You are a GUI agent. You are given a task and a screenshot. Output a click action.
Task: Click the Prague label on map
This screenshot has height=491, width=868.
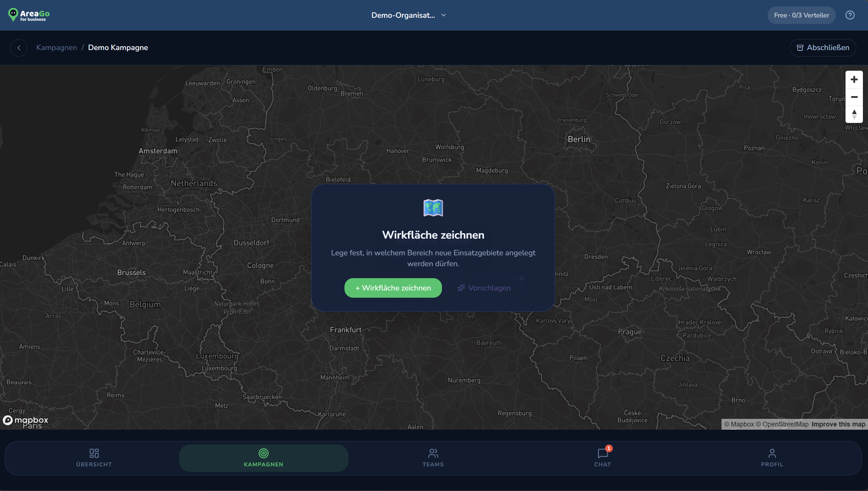pos(630,332)
